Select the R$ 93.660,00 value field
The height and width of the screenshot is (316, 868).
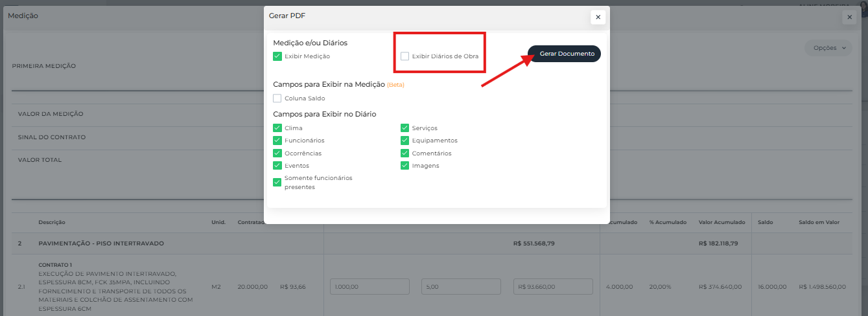(x=552, y=287)
